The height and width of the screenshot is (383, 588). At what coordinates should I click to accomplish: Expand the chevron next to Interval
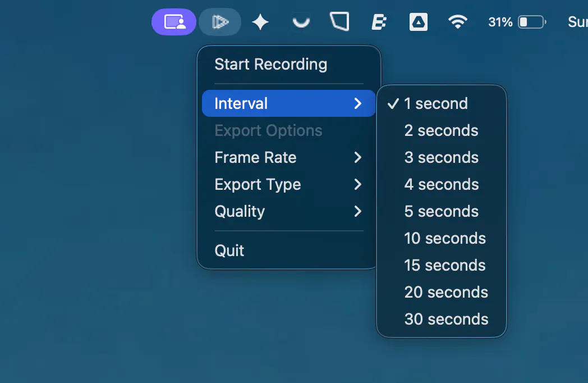coord(358,103)
